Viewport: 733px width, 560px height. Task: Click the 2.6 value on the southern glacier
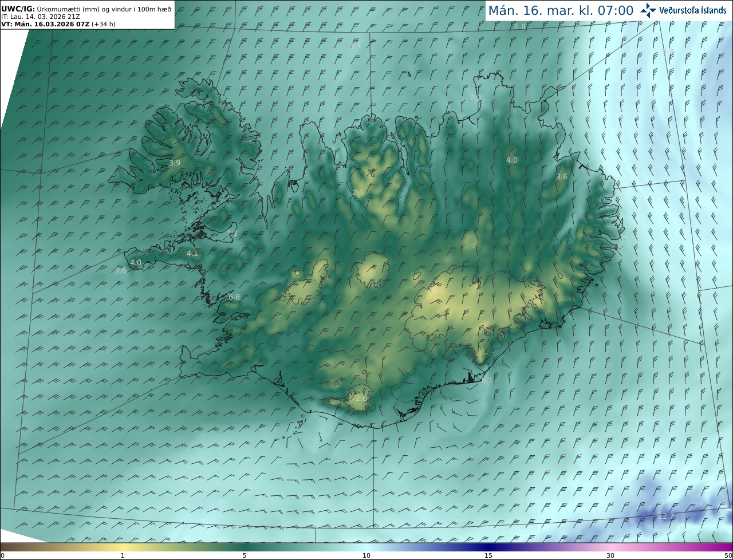[361, 399]
